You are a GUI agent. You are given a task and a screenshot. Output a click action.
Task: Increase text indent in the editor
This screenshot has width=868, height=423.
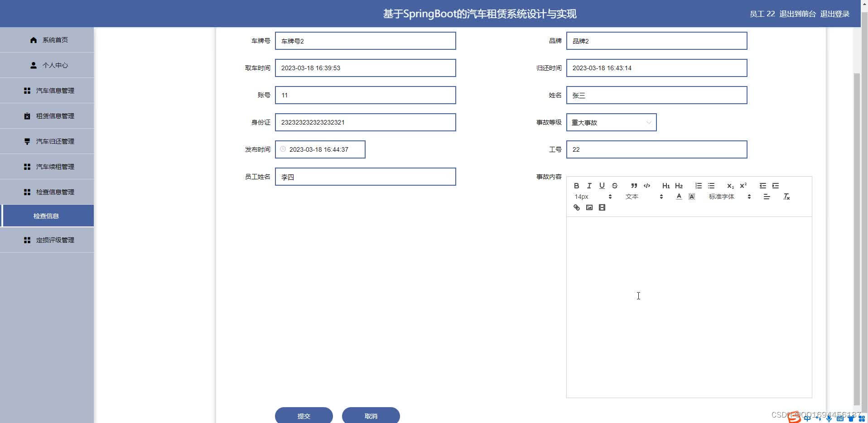point(775,186)
